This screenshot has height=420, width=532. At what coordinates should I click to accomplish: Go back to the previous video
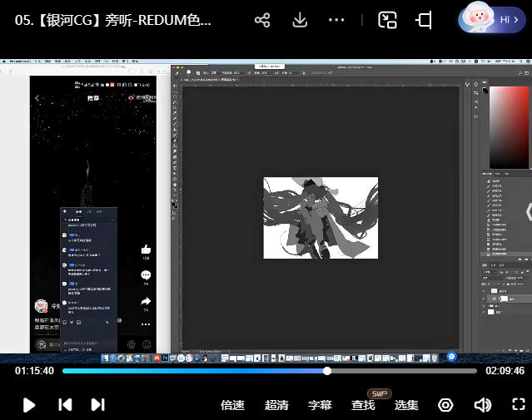pos(64,405)
